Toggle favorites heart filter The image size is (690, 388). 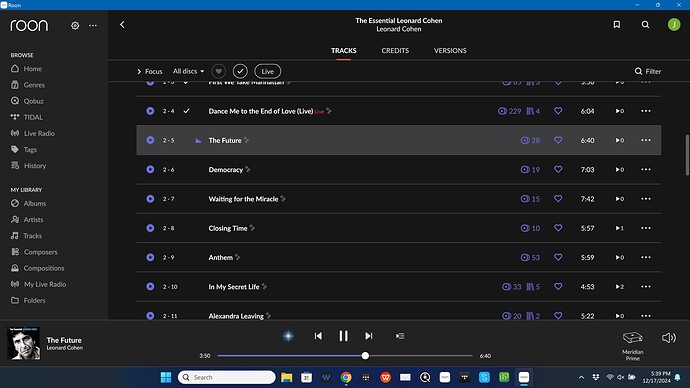218,71
